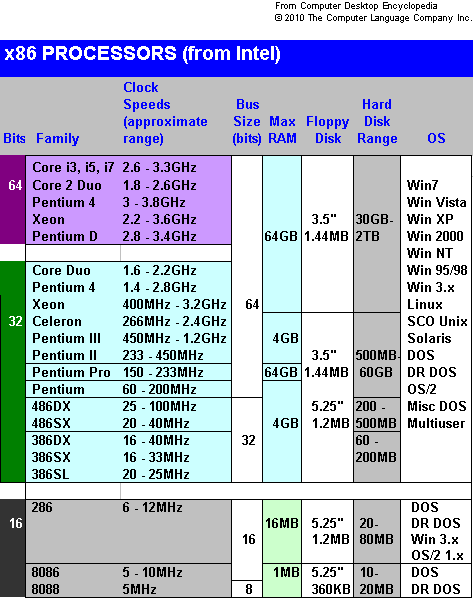The width and height of the screenshot is (473, 602).
Task: Select the Bus Size (bits) column header
Action: (x=247, y=121)
